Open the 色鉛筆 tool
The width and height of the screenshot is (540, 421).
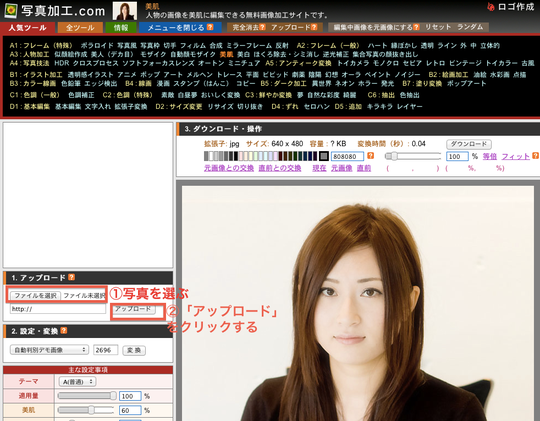71,84
